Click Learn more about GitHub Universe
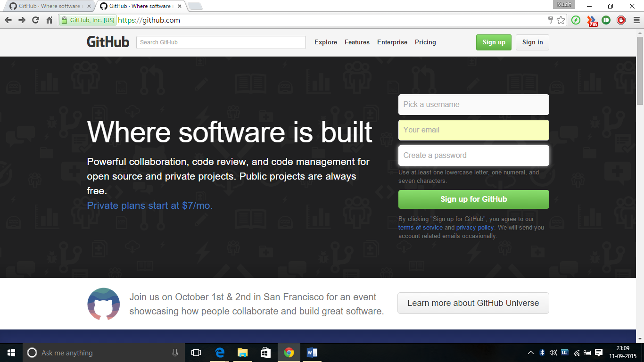 (x=473, y=303)
